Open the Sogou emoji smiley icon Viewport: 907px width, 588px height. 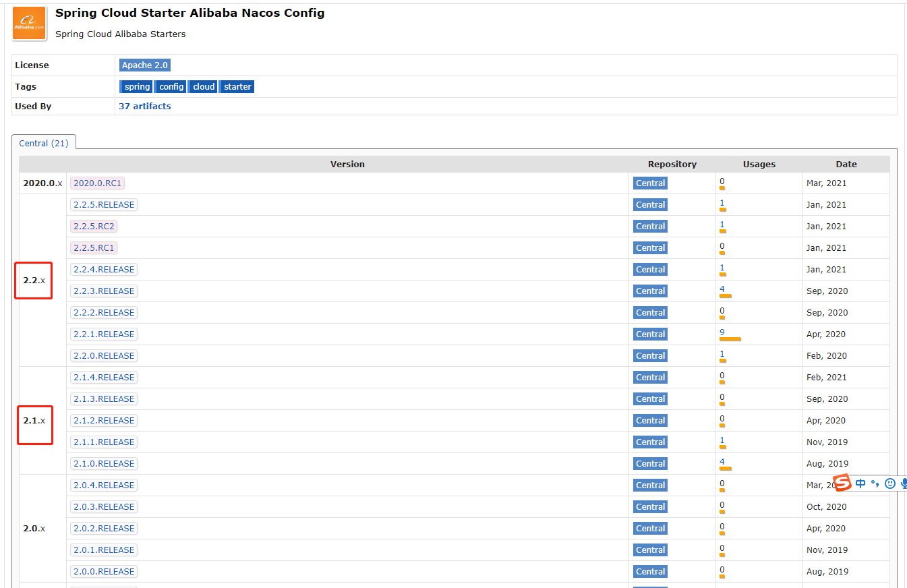(890, 483)
